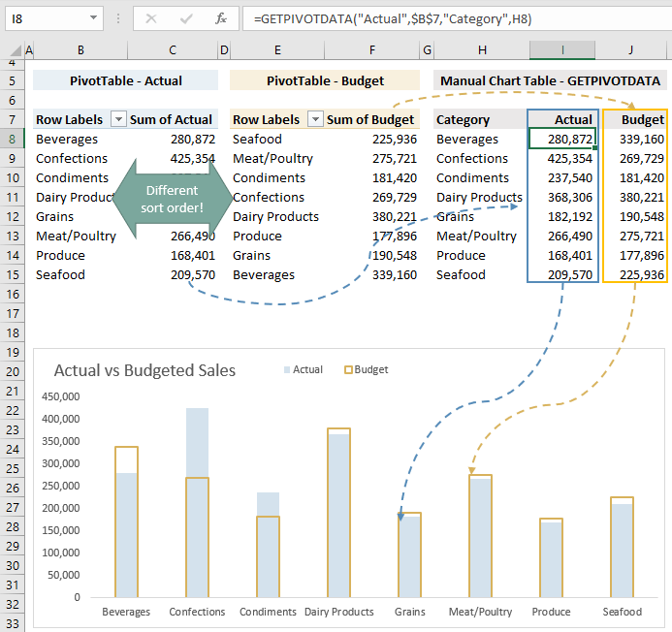Image resolution: width=672 pixels, height=632 pixels.
Task: Click the Sum of Budget header cell
Action: point(370,119)
